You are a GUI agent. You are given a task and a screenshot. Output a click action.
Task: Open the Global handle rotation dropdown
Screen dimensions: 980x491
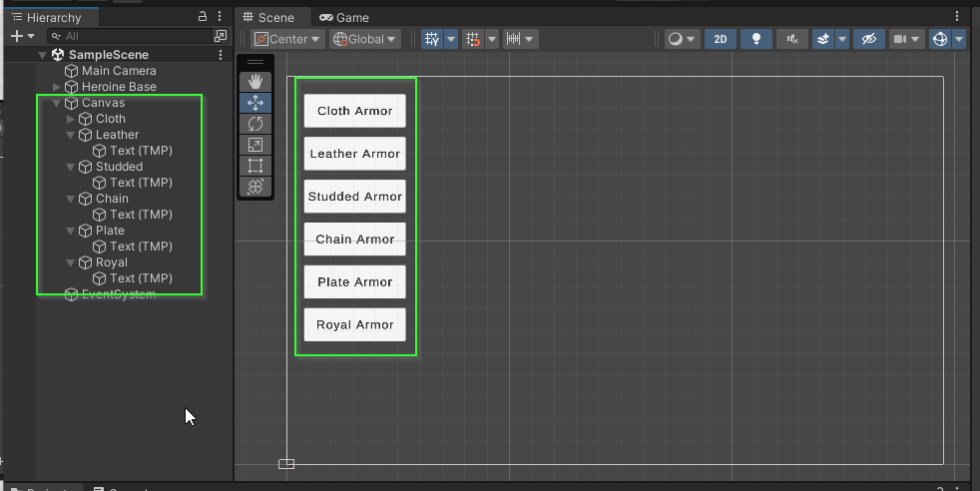coord(365,39)
